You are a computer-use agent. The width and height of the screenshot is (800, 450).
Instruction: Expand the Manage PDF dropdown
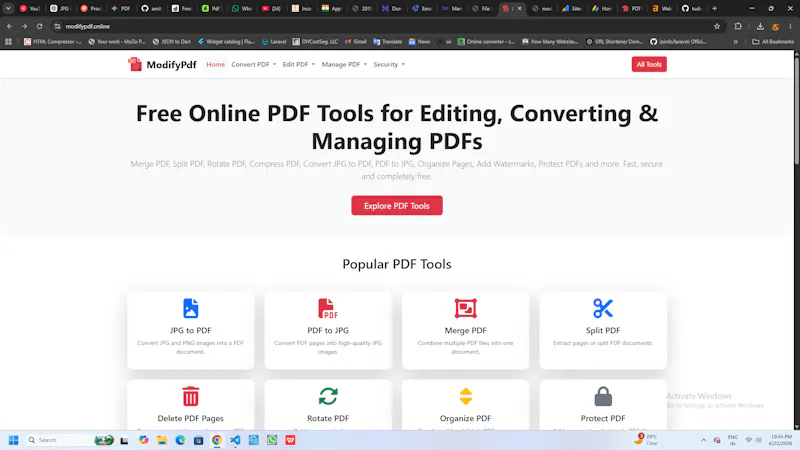(344, 64)
